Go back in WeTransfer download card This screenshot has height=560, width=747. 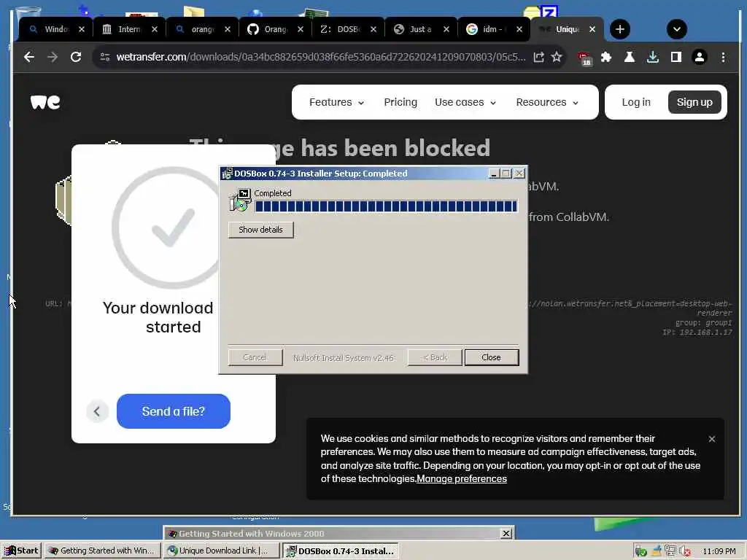point(97,411)
